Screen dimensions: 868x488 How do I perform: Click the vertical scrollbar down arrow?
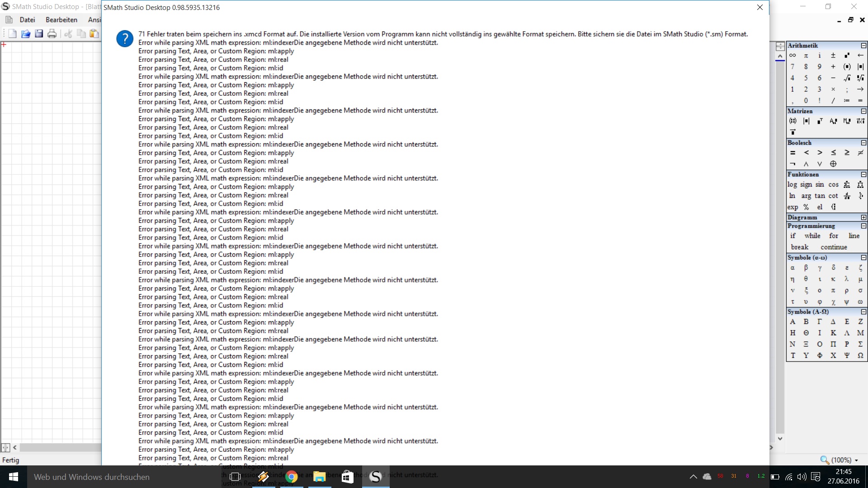tap(780, 439)
